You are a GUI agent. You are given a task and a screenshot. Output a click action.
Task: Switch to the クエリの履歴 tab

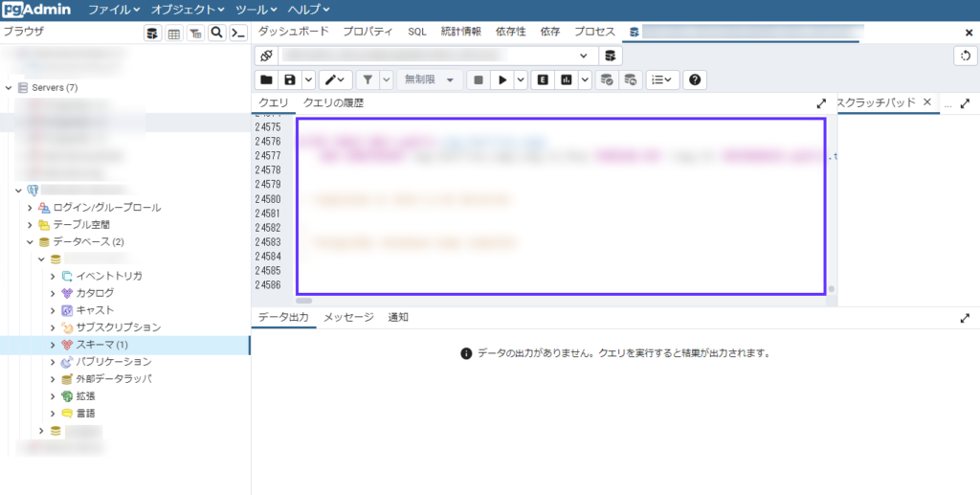pos(333,103)
